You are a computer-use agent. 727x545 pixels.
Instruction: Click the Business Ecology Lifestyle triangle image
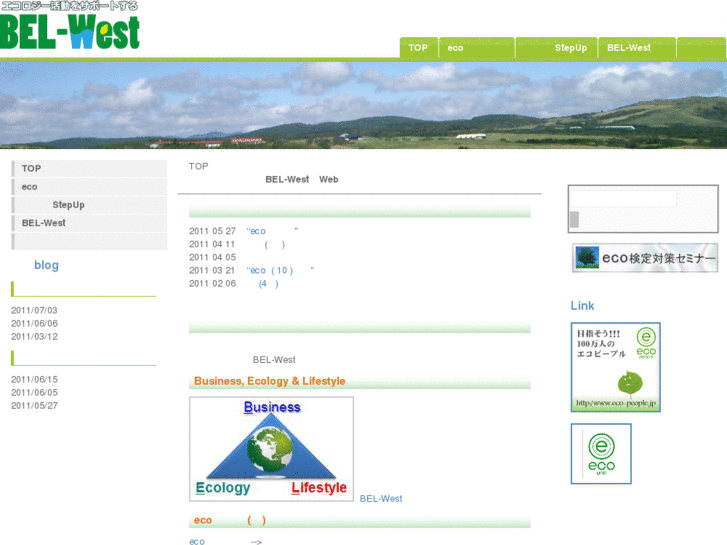coord(271,449)
